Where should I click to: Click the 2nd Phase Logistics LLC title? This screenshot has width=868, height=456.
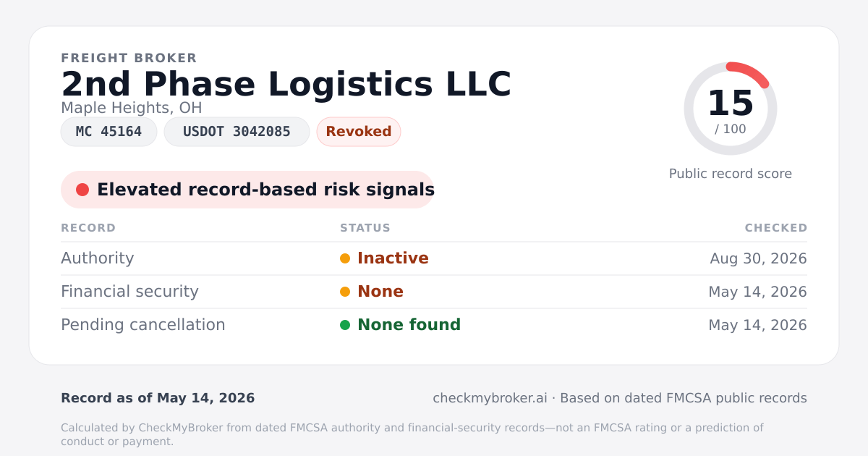tap(286, 84)
